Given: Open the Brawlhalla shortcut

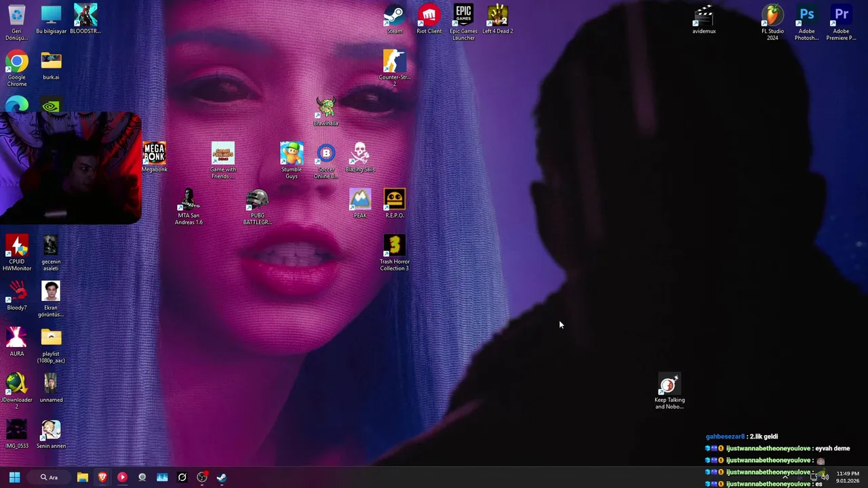Looking at the screenshot, I should [325, 111].
